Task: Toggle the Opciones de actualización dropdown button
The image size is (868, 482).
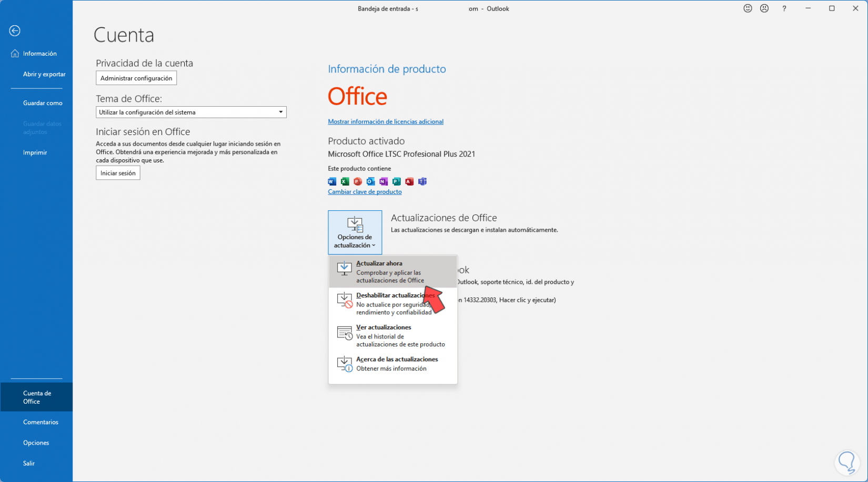Action: [x=355, y=232]
